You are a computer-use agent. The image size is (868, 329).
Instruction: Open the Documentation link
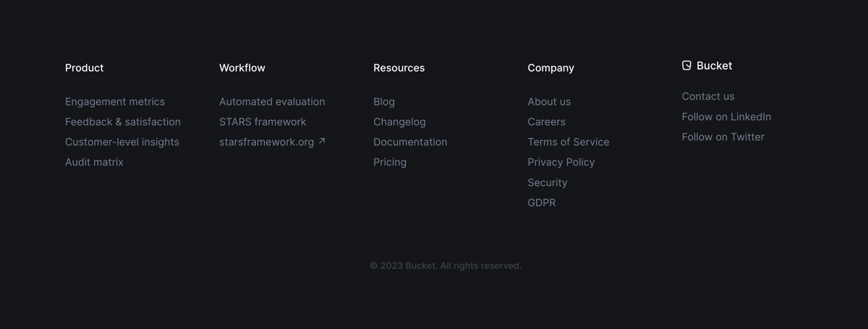click(x=410, y=142)
